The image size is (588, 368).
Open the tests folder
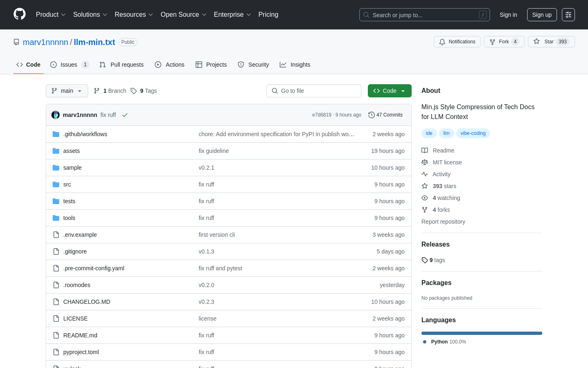pyautogui.click(x=69, y=201)
